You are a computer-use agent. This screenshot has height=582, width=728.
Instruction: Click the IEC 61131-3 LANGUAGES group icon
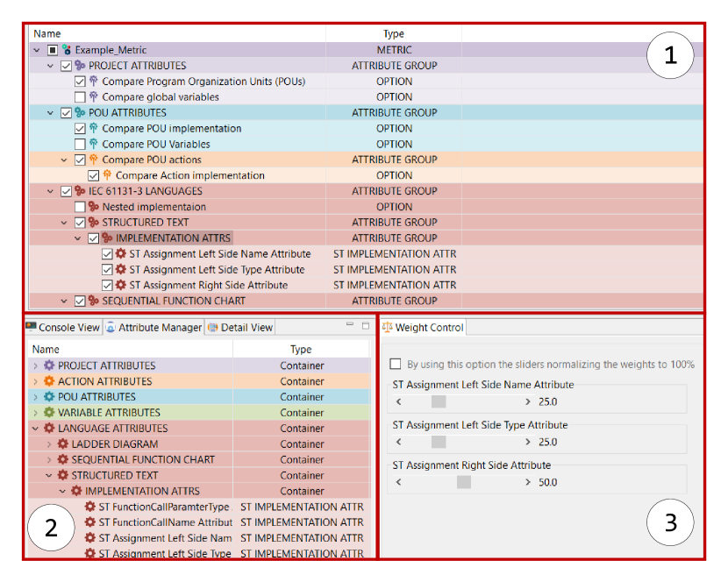pos(80,191)
